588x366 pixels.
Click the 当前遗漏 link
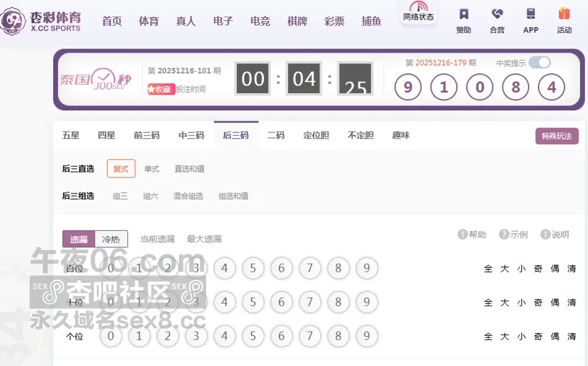[157, 239]
